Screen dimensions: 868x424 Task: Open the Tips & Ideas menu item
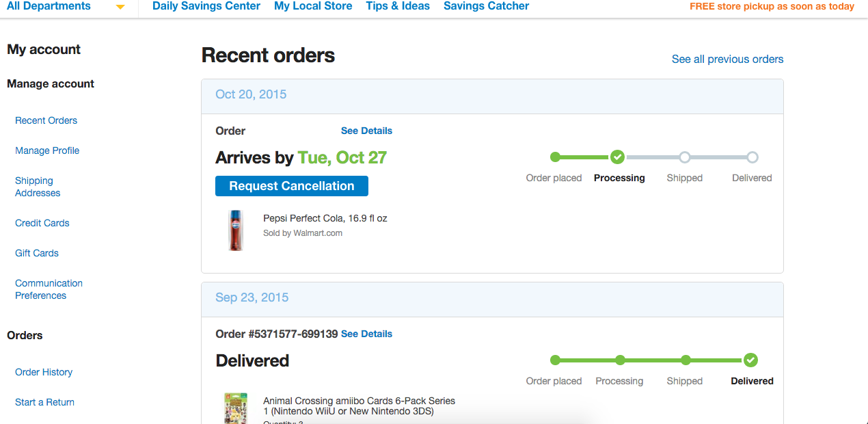398,6
